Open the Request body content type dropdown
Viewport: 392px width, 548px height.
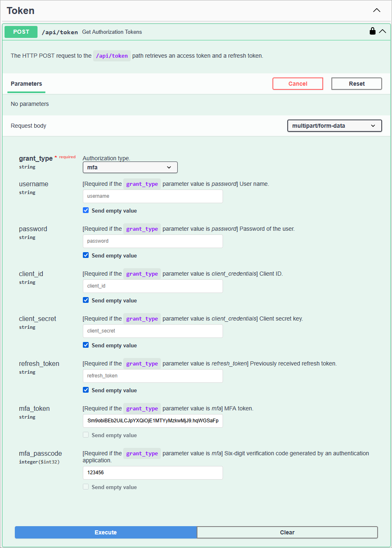pos(334,126)
